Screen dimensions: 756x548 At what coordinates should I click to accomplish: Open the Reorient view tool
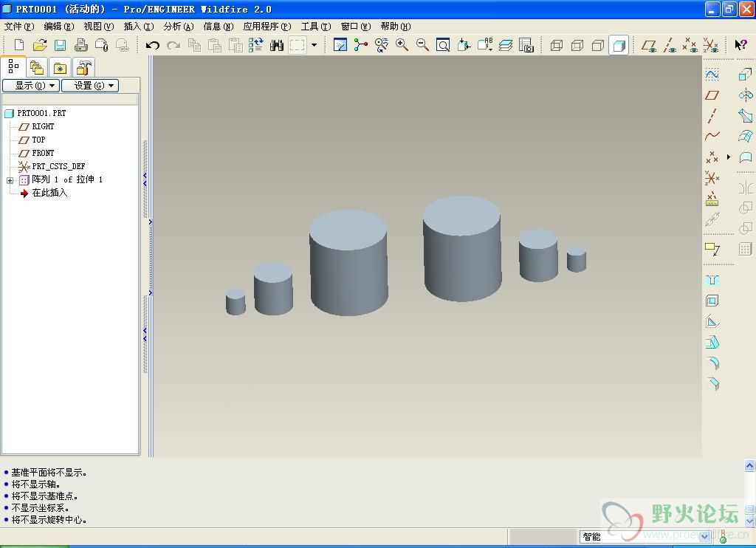tap(464, 45)
